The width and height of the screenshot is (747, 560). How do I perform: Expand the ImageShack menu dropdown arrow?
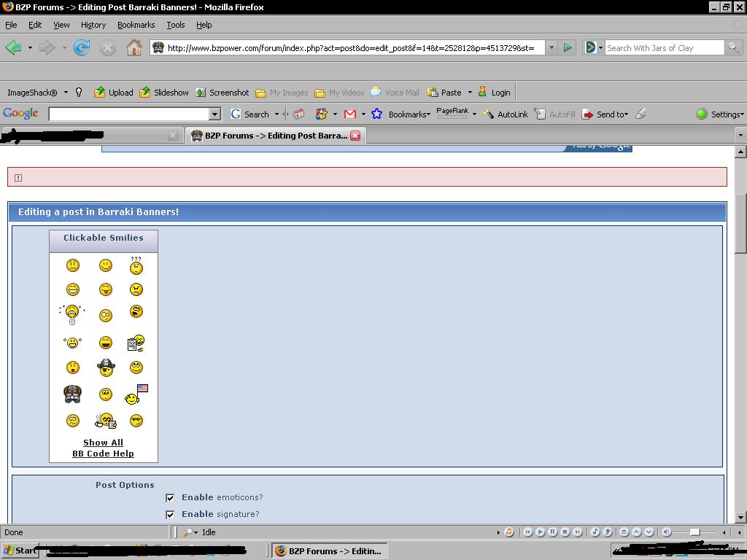coord(66,93)
